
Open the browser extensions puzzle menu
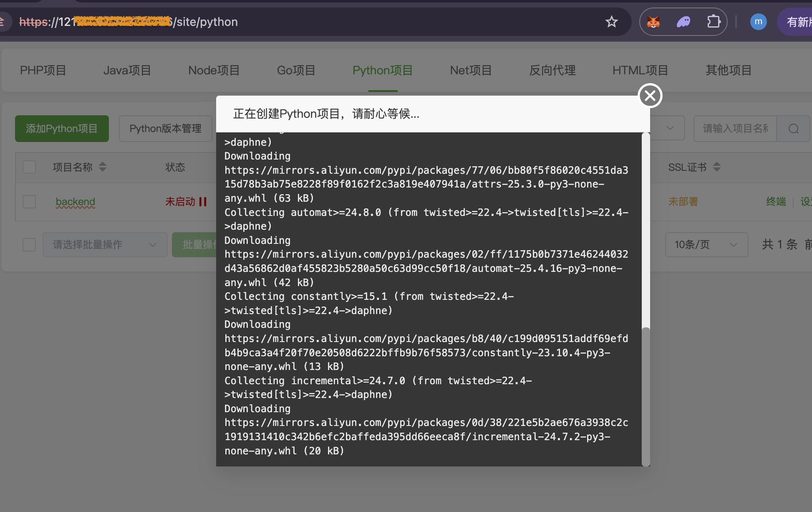click(x=714, y=22)
